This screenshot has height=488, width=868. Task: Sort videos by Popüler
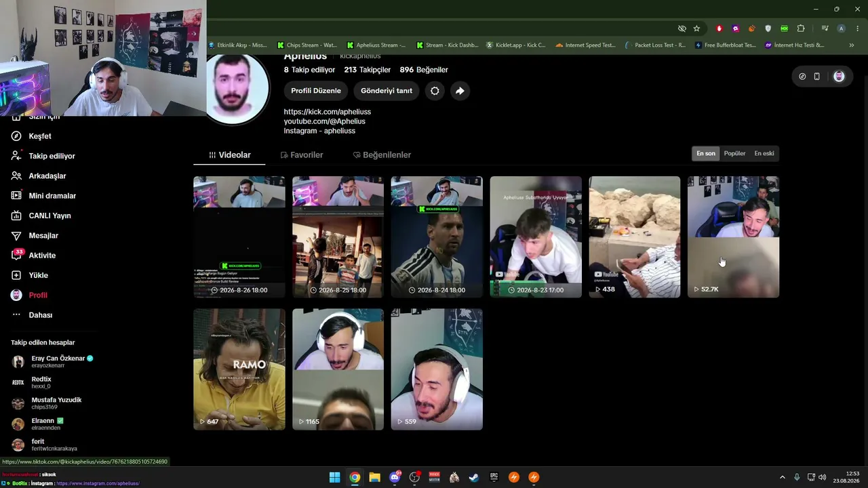click(x=734, y=154)
